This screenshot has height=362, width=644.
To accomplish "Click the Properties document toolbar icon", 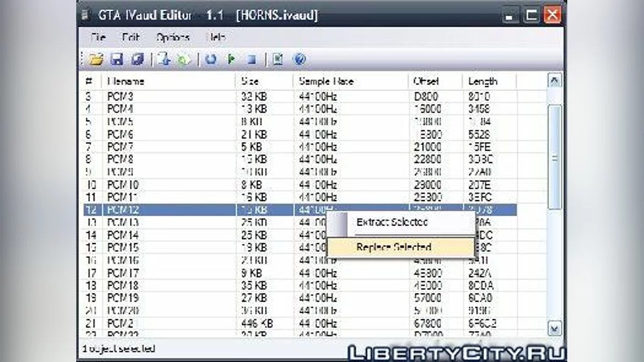I will pyautogui.click(x=277, y=60).
